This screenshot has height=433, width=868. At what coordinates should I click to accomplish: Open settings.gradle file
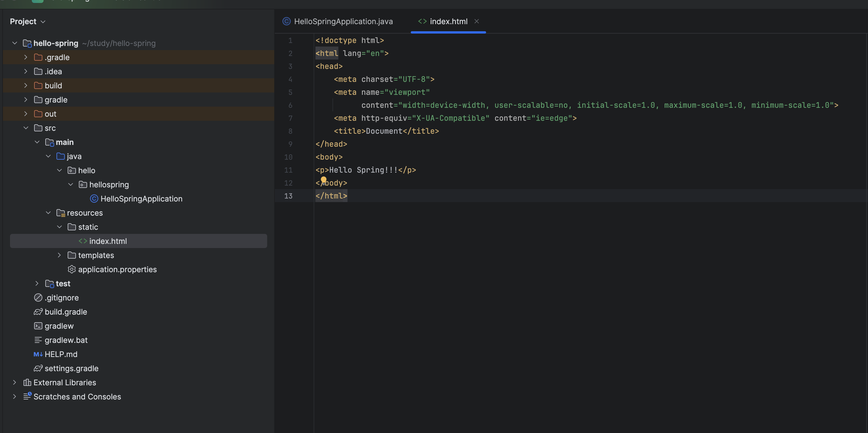click(71, 368)
